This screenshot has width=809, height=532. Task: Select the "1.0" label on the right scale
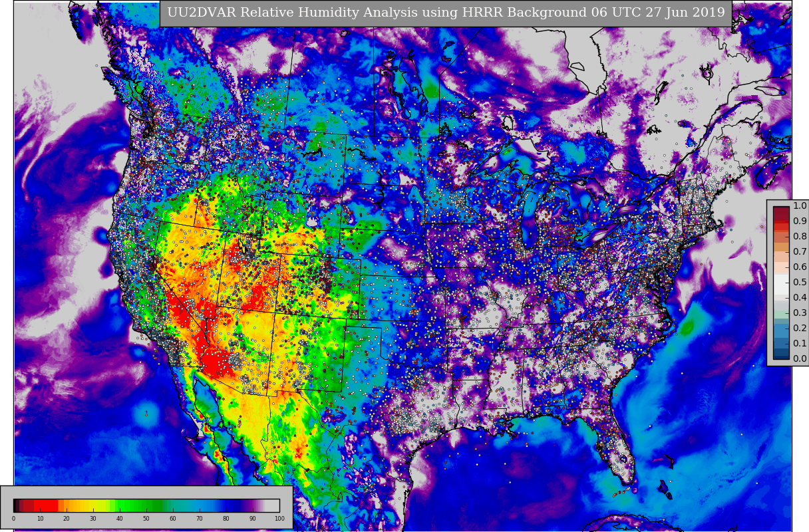point(800,206)
